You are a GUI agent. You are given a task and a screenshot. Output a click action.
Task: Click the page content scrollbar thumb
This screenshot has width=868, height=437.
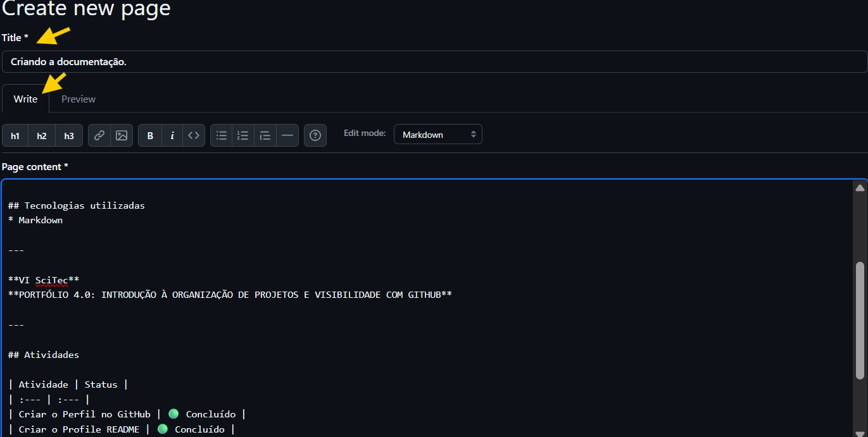860,320
